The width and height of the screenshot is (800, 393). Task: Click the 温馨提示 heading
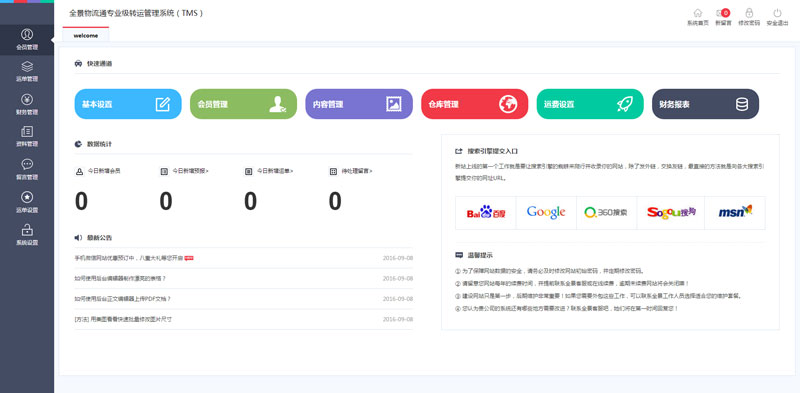pos(480,255)
